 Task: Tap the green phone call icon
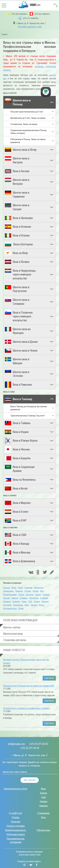tap(55, 5)
